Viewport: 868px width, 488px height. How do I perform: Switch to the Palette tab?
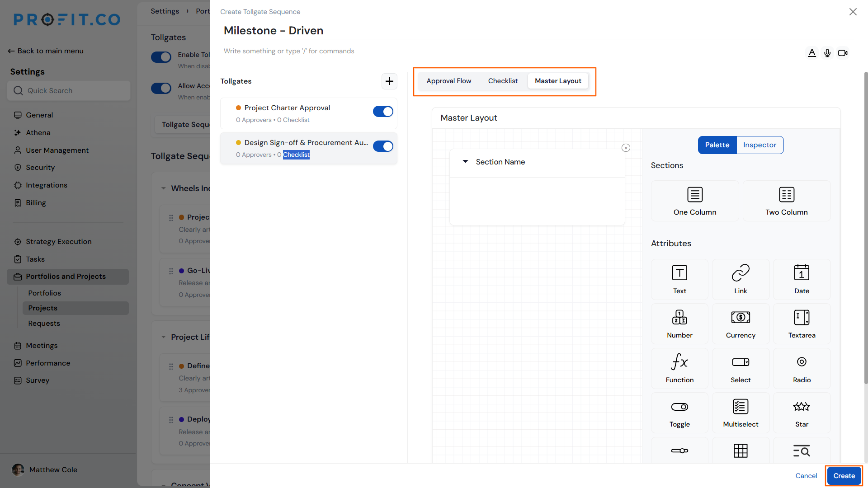click(x=717, y=145)
